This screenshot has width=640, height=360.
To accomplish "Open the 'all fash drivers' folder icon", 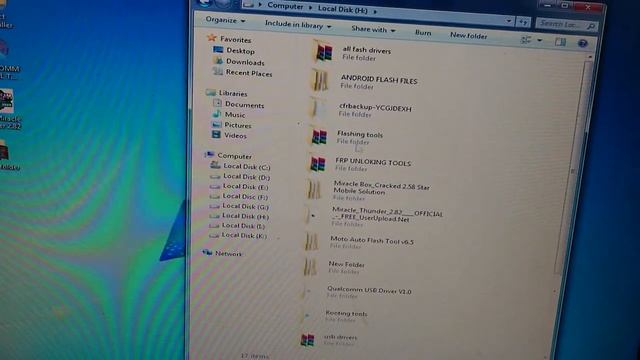I will click(x=323, y=52).
